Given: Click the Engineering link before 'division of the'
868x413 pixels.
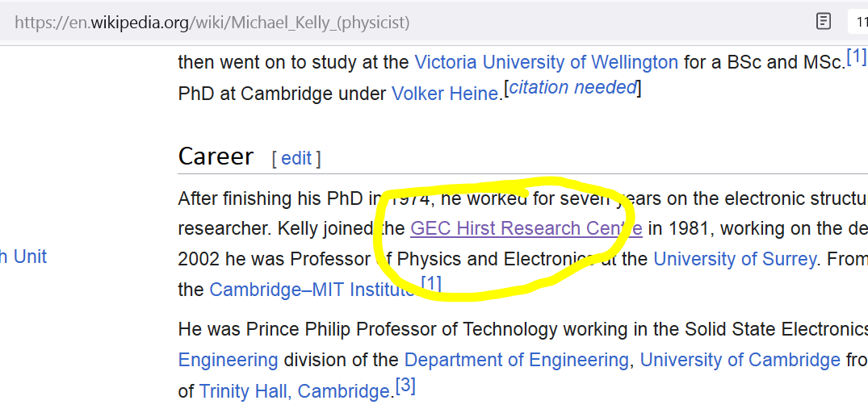Looking at the screenshot, I should point(228,360).
